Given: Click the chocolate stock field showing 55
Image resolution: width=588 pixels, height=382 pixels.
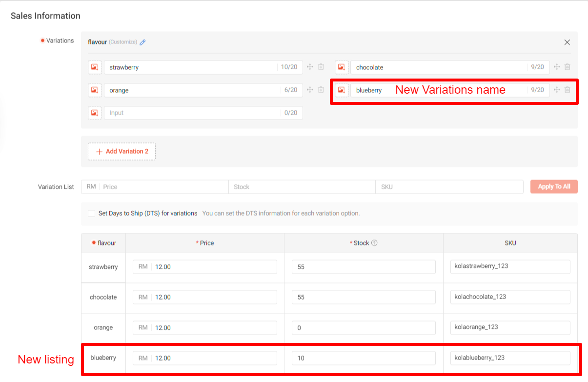Looking at the screenshot, I should click(364, 297).
